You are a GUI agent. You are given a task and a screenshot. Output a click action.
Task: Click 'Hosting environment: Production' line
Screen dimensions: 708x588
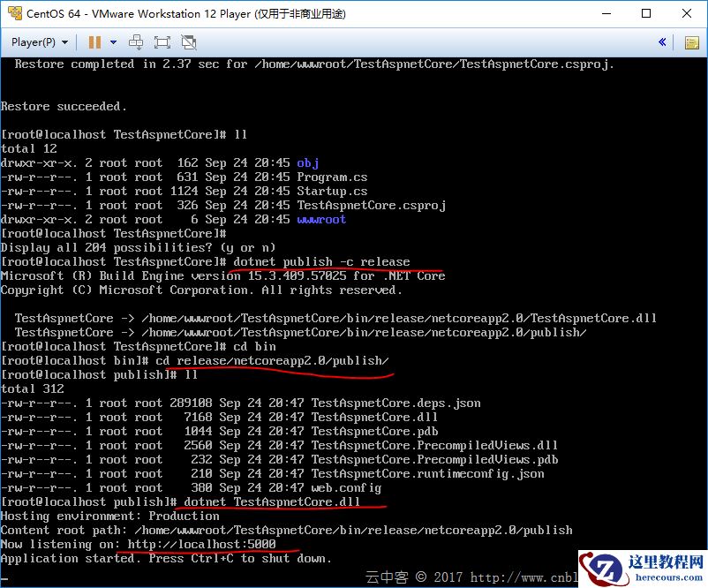tap(110, 516)
